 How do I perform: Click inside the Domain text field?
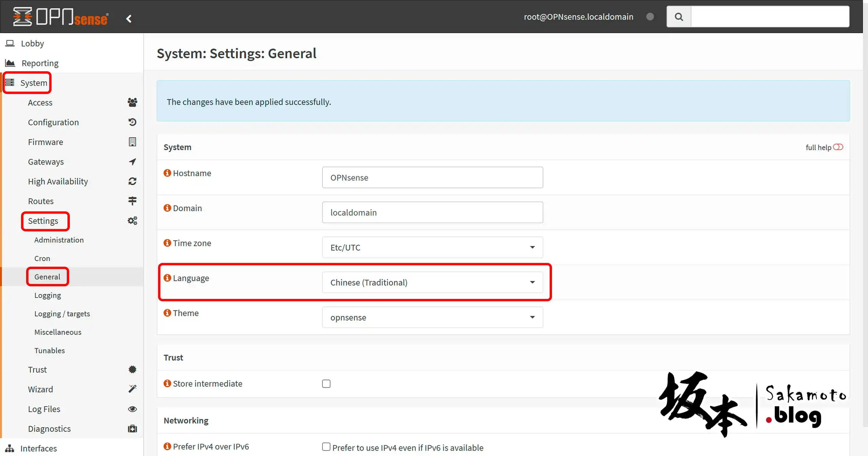[432, 212]
